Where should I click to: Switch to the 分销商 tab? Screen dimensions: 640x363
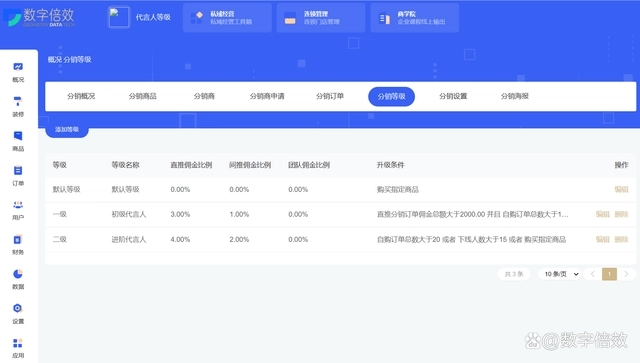coord(204,96)
